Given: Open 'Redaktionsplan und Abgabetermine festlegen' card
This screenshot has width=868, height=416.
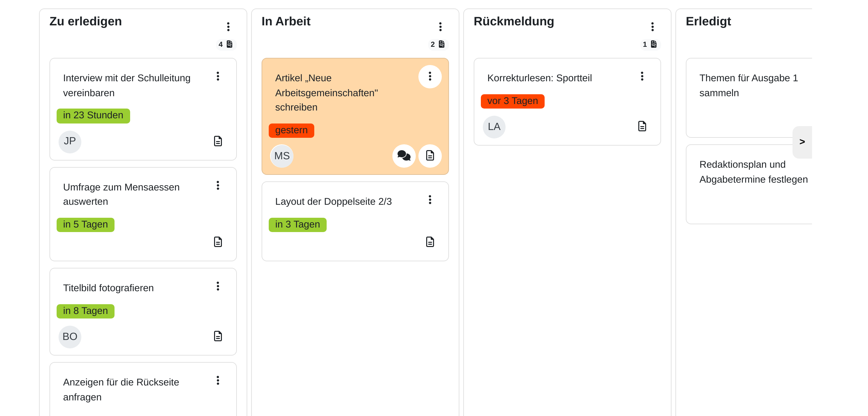Looking at the screenshot, I should point(748,184).
